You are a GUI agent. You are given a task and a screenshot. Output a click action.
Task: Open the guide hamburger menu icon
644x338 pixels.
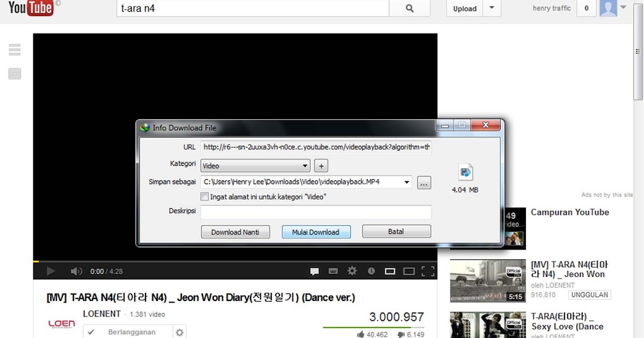click(14, 50)
